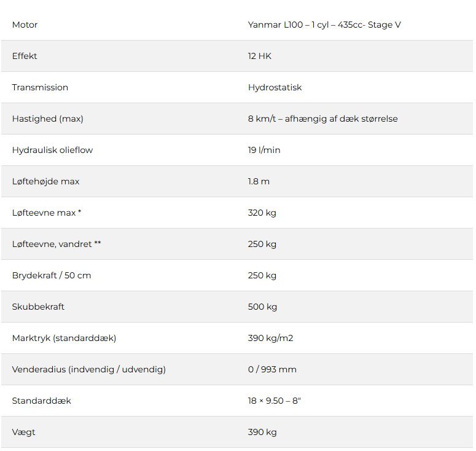
Task: Select the 1.8 m value
Action: (259, 181)
